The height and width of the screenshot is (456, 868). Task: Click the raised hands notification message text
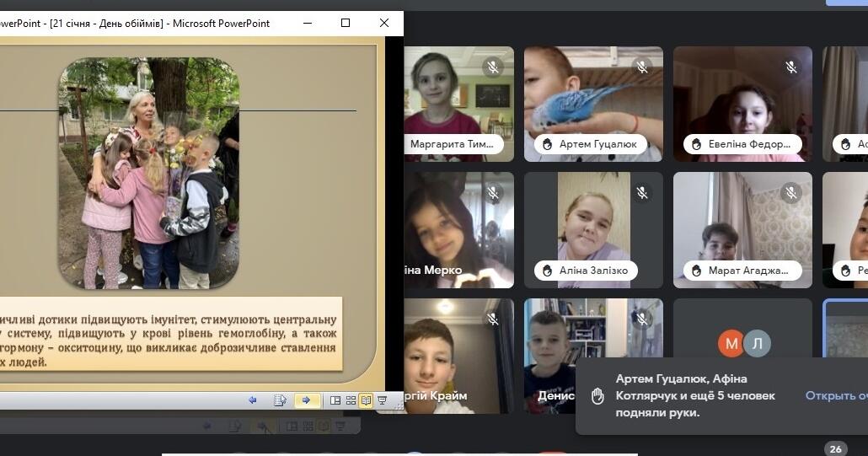[x=695, y=395]
